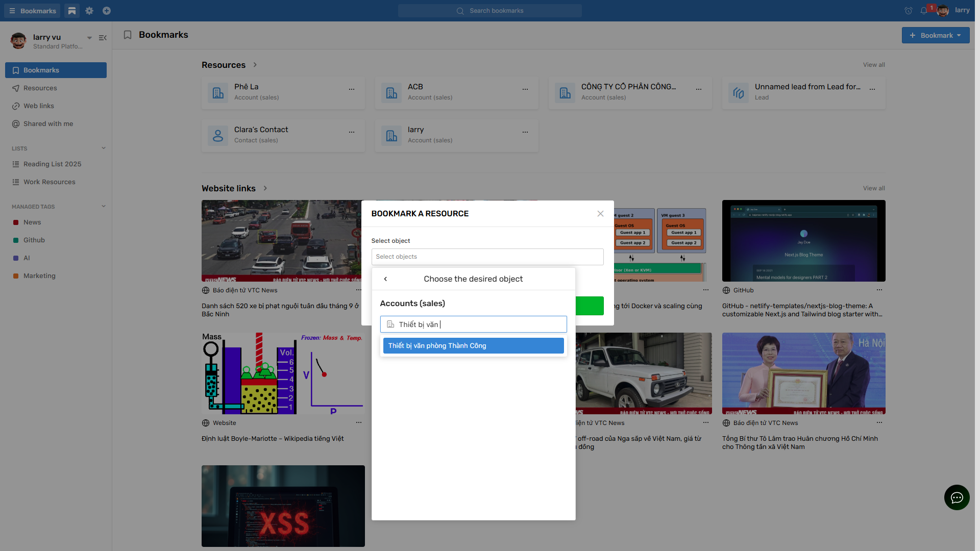Click the bookmark icon in top bar

72,11
